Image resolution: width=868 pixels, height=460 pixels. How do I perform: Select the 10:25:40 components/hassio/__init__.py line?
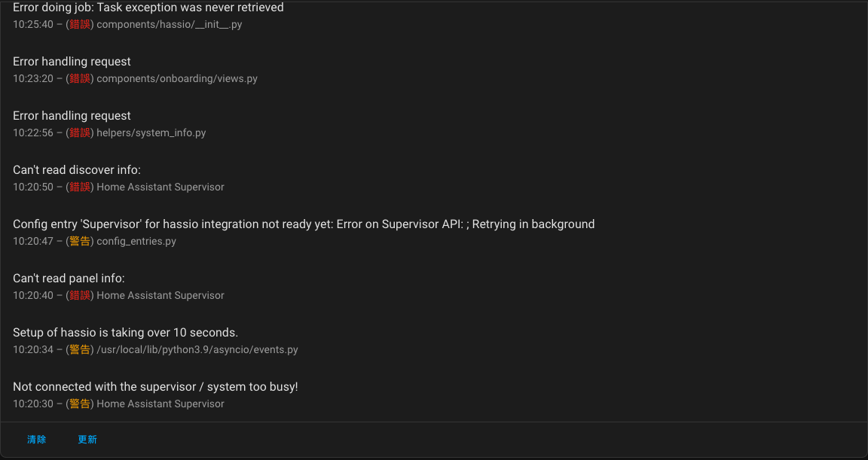pyautogui.click(x=127, y=24)
